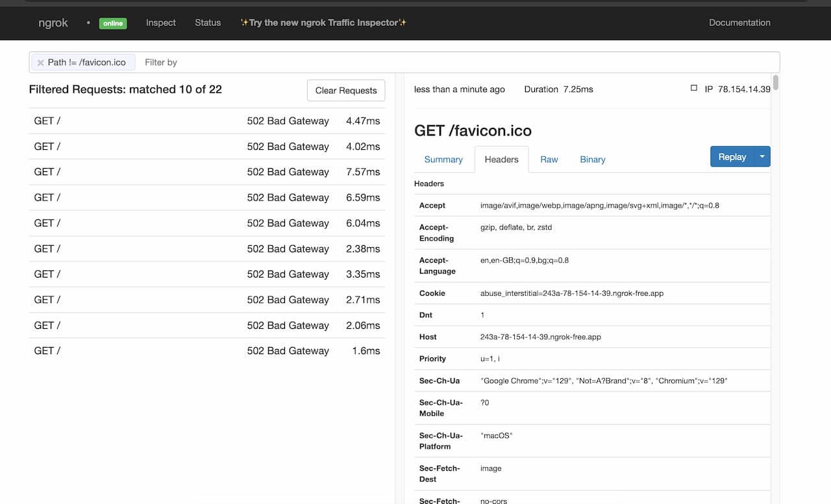Replay the selected request
The width and height of the screenshot is (831, 504).
click(x=732, y=157)
